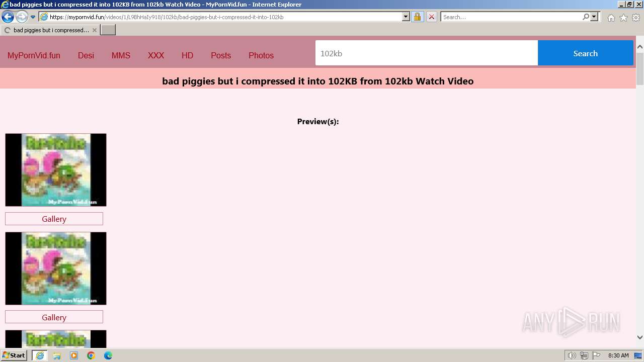
Task: Click the second Gallery button
Action: [x=54, y=317]
